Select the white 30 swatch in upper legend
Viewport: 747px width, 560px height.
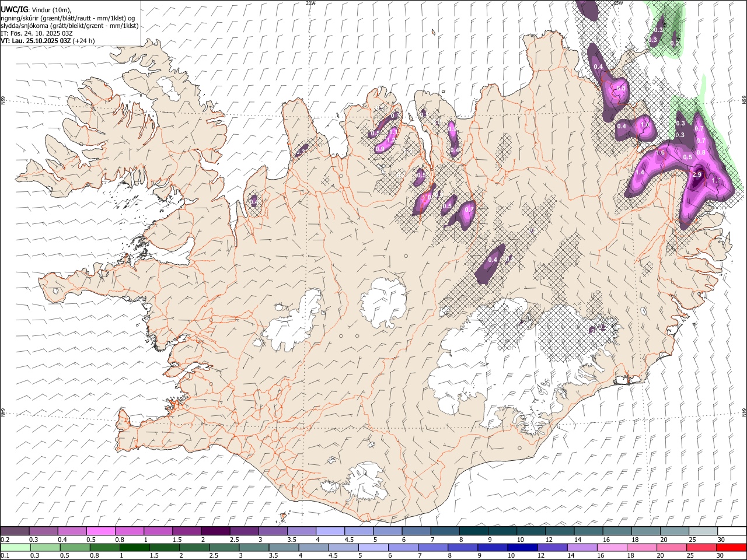tap(731, 531)
